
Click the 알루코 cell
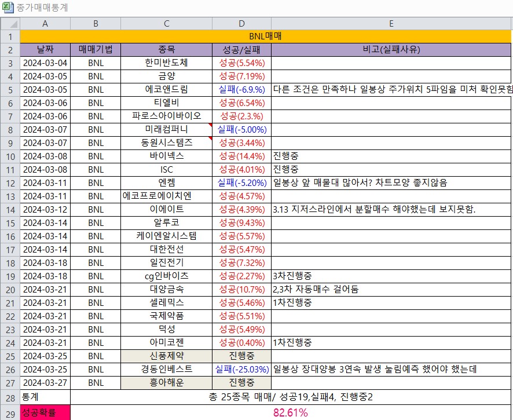167,223
